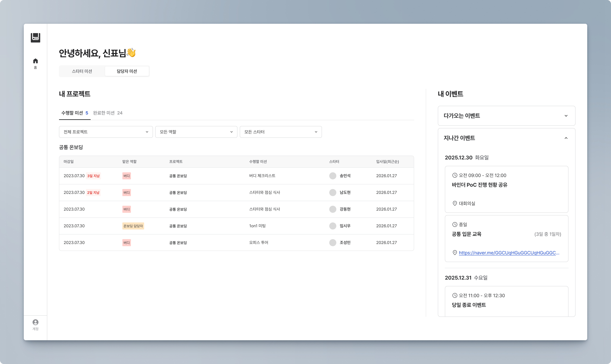611x364 pixels.
Task: Open the 모든 스타터 filter dropdown
Action: (x=280, y=132)
